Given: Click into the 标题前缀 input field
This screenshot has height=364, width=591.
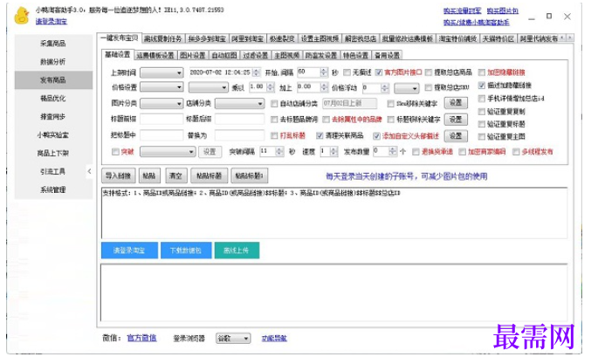Looking at the screenshot, I should [x=161, y=119].
